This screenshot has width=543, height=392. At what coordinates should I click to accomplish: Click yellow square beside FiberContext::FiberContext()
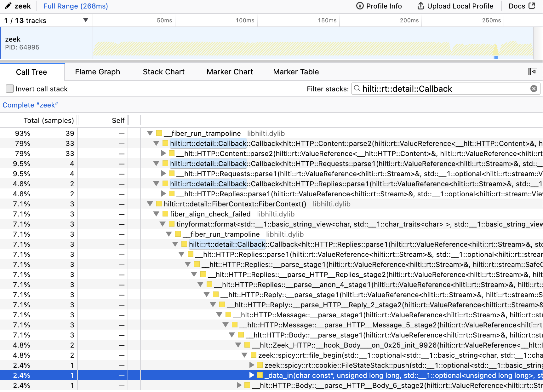(159, 204)
